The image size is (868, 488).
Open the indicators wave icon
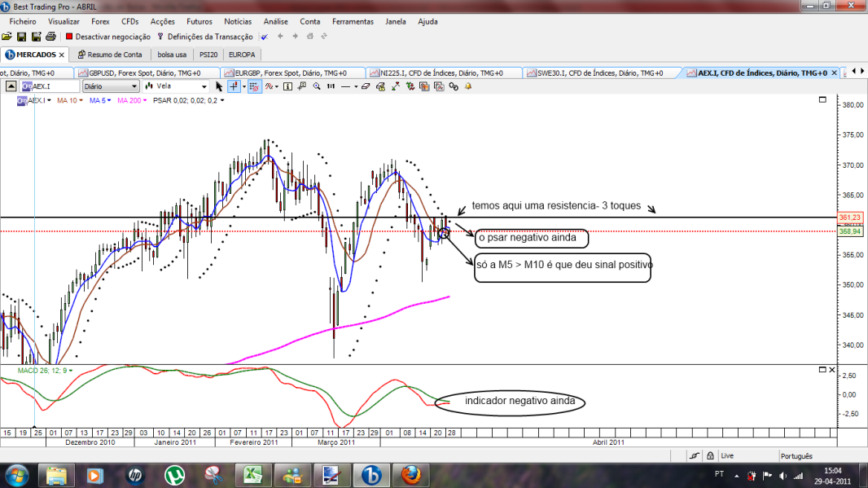tap(269, 86)
